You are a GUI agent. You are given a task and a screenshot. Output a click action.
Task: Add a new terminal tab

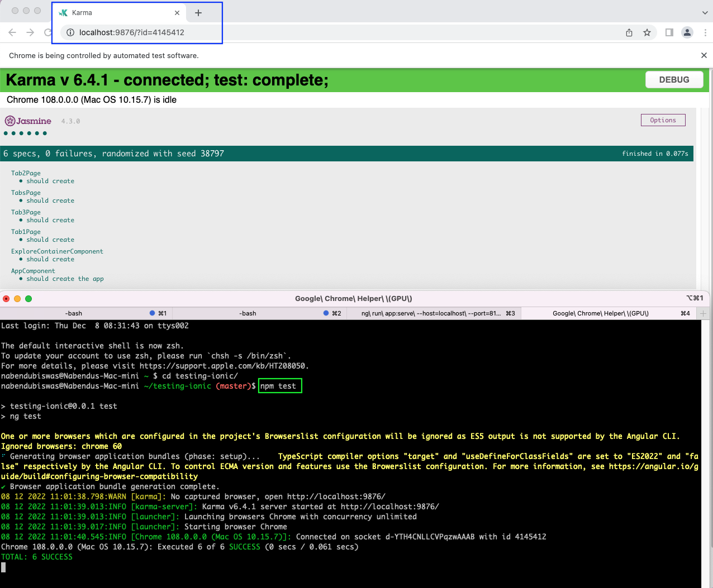[x=704, y=313]
